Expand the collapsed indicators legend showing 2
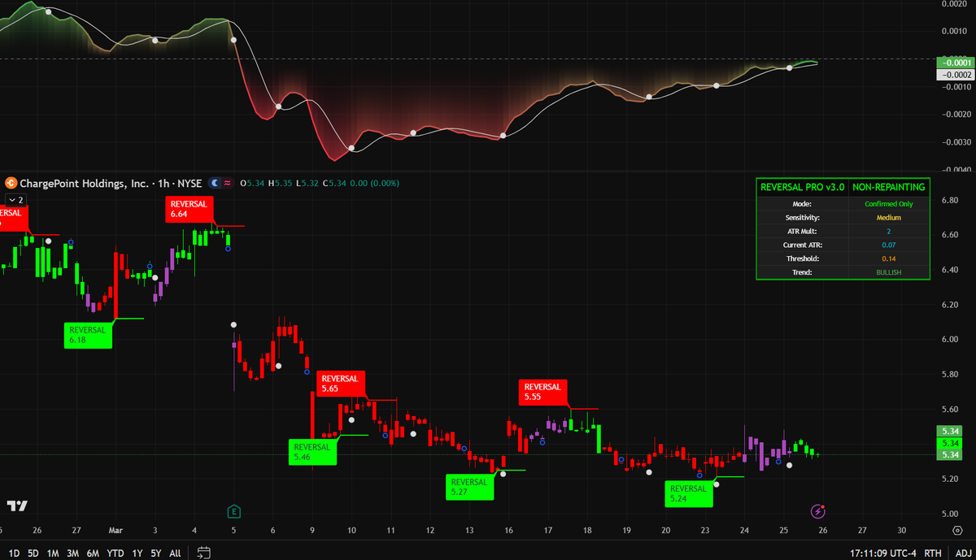 coord(16,199)
